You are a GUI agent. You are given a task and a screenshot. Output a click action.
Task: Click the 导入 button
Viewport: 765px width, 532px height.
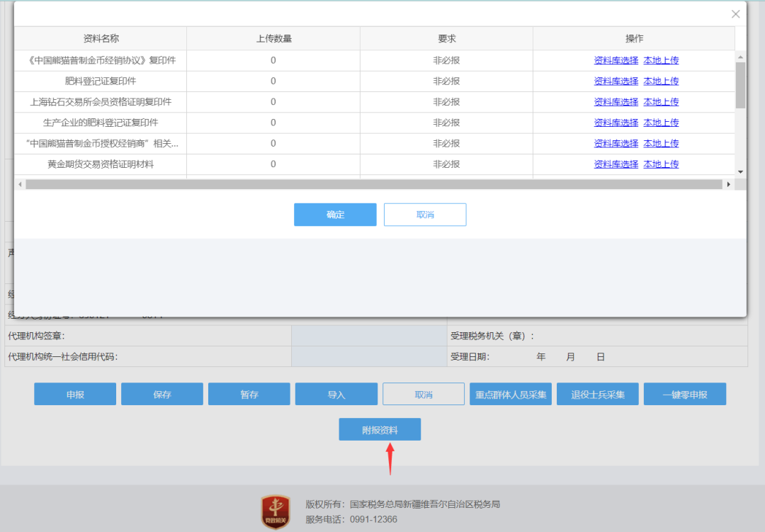pos(336,395)
